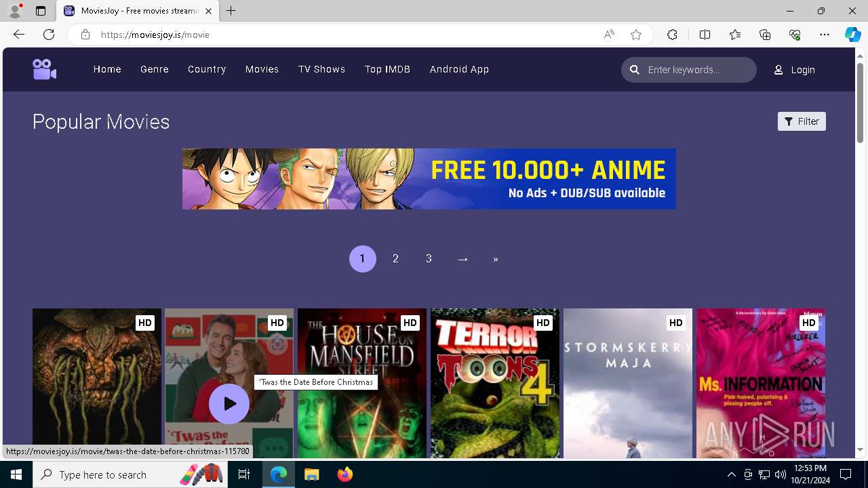Open The House on Mansfield Street poster
Screen dimensions: 868x488
362,384
